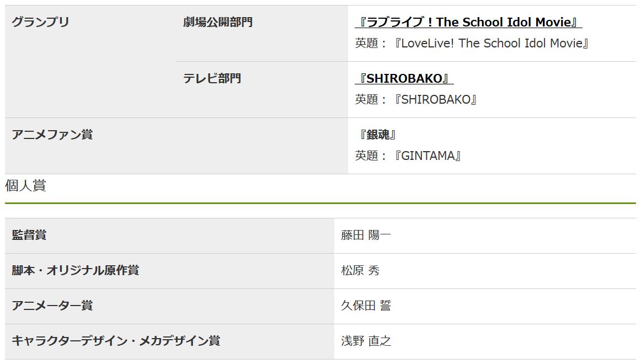The image size is (641, 364).
Task: Select the name 浅野 直之
Action: 366,341
